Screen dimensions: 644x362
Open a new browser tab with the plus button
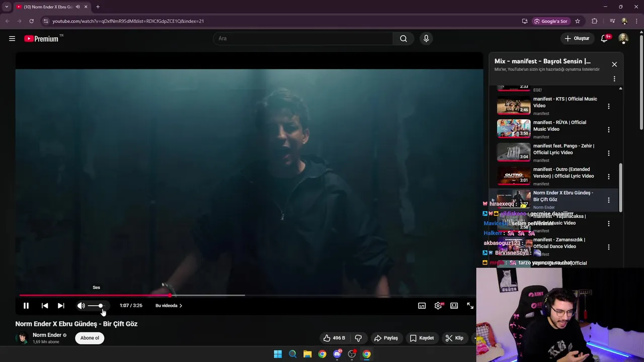point(98,7)
